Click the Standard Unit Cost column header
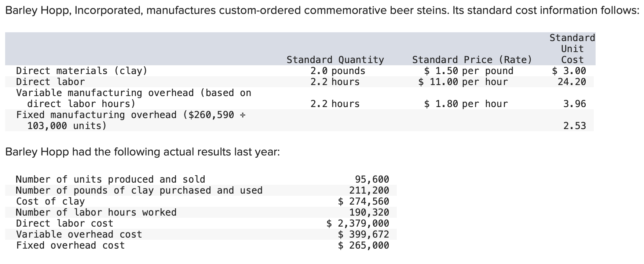Image resolution: width=644 pixels, height=264 pixels. tap(572, 49)
